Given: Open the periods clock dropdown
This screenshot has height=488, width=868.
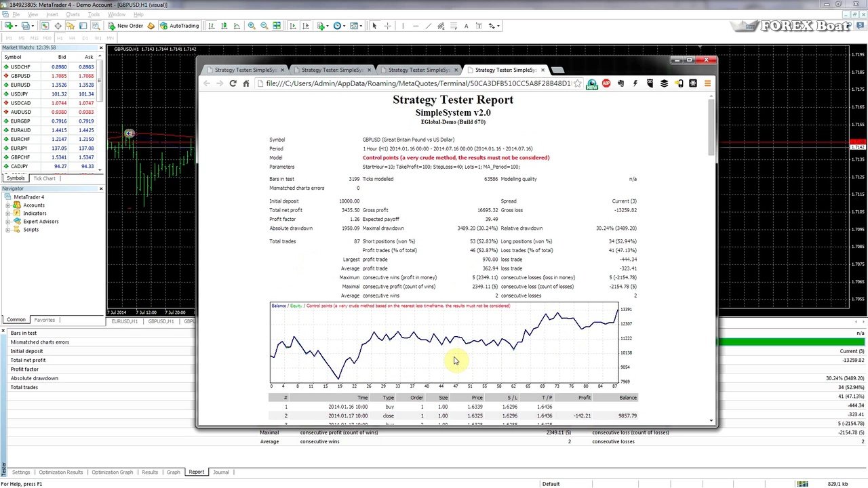Looking at the screenshot, I should click(x=338, y=26).
